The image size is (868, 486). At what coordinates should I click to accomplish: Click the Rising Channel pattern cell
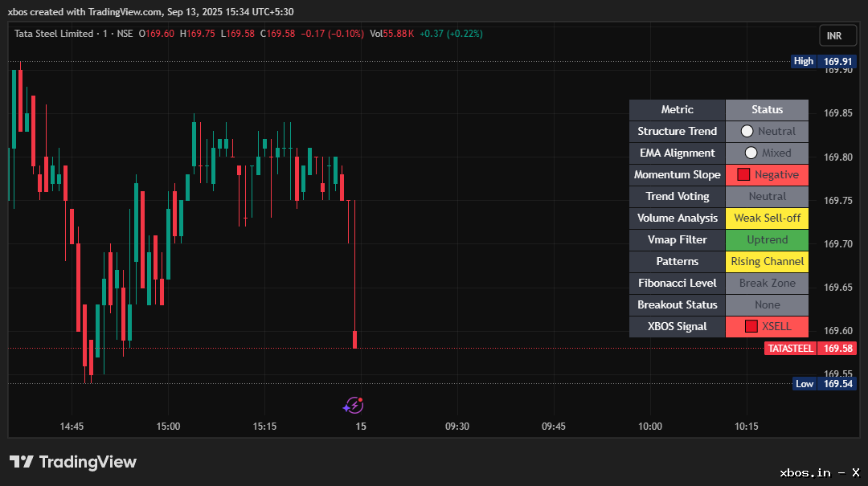(x=767, y=261)
